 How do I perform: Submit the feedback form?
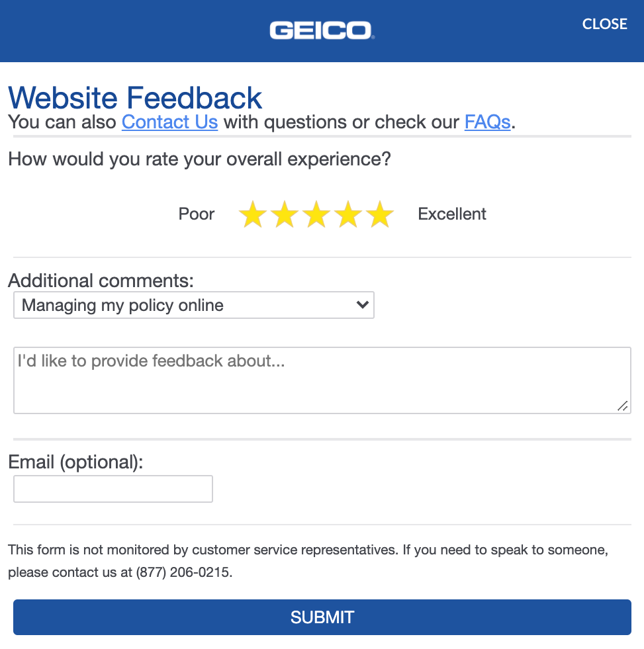[x=322, y=617]
